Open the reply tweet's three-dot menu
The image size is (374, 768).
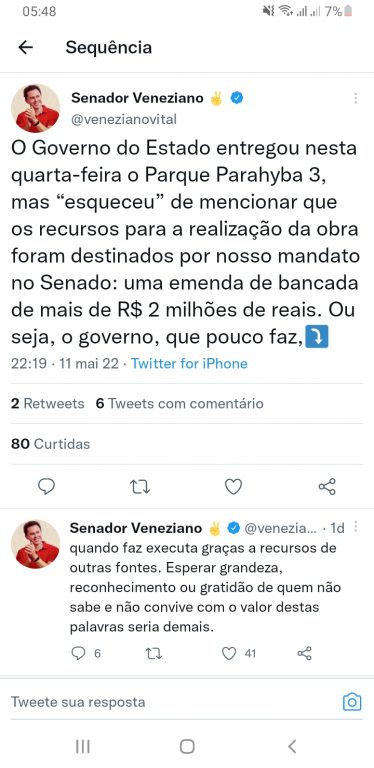[355, 527]
